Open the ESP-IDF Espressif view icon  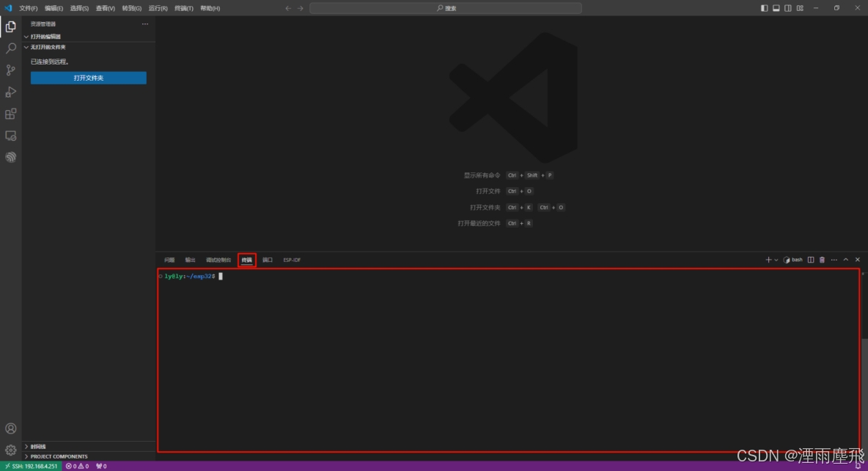(x=10, y=158)
